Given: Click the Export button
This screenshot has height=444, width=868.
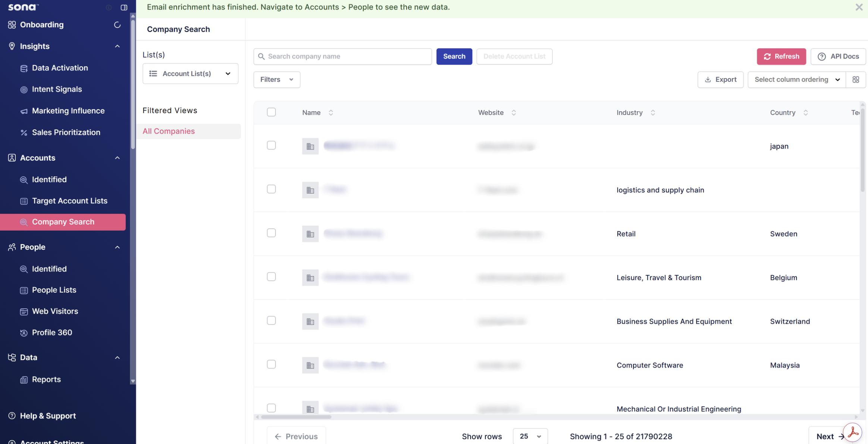Looking at the screenshot, I should coord(720,80).
